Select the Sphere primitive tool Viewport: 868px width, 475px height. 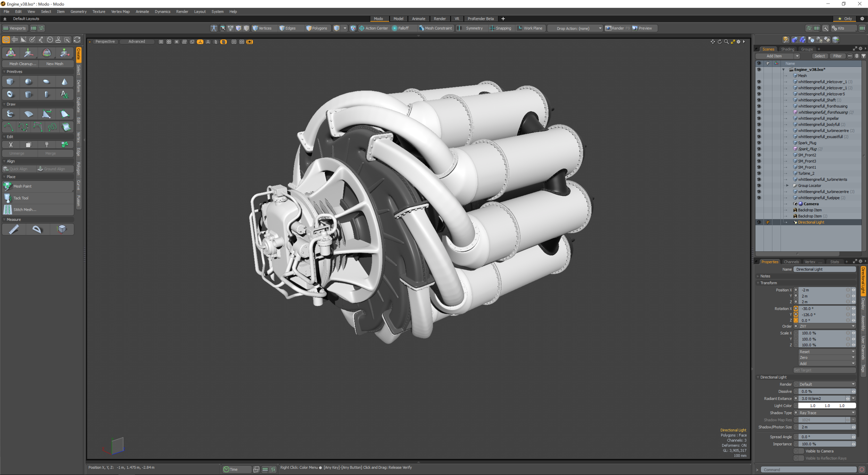(x=28, y=81)
